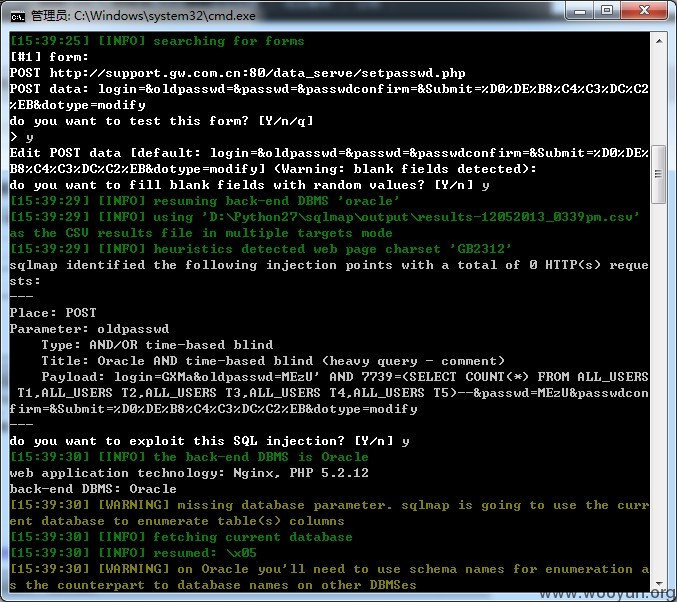Click 'do you want to test this form?' prompt
This screenshot has height=602, width=677.
click(161, 121)
